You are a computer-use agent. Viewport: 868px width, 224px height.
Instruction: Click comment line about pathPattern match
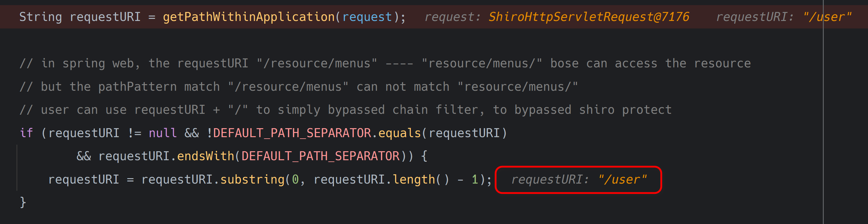tap(299, 87)
